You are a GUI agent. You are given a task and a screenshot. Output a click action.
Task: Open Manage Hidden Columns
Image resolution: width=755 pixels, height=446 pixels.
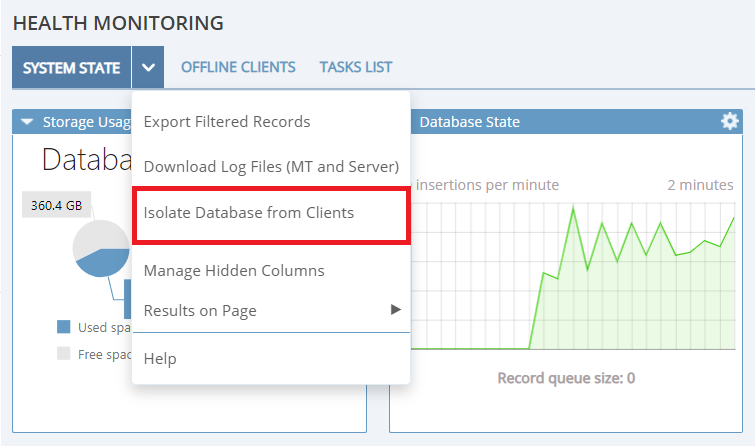point(234,270)
